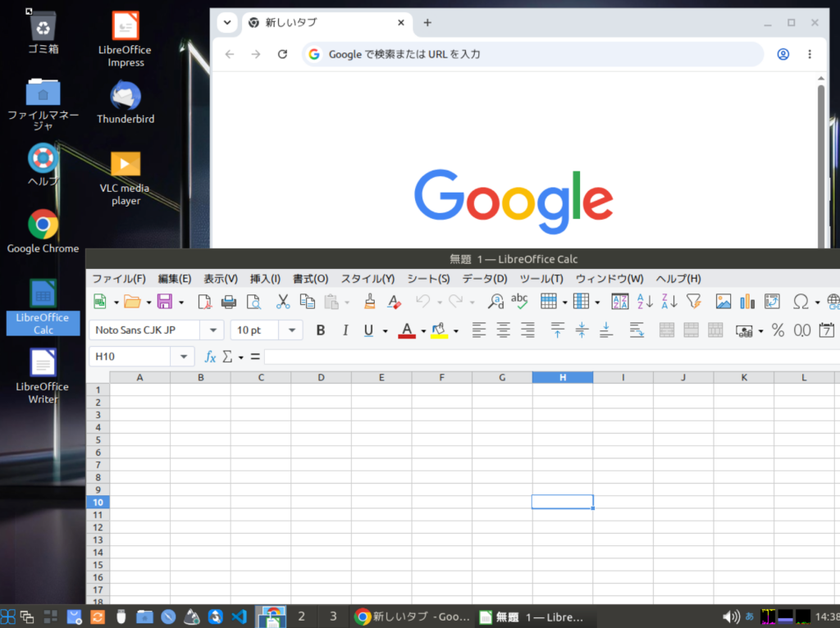840x628 pixels.
Task: Click the Function Wizard fx icon
Action: pos(210,357)
